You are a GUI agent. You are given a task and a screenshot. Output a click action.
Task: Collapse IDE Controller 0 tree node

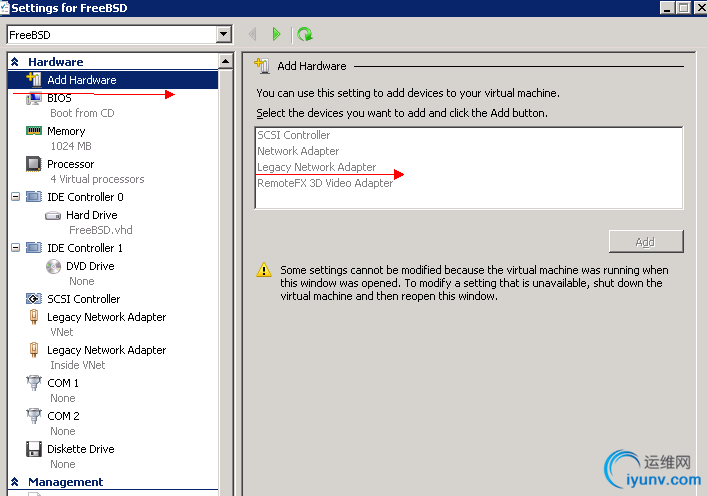point(15,197)
